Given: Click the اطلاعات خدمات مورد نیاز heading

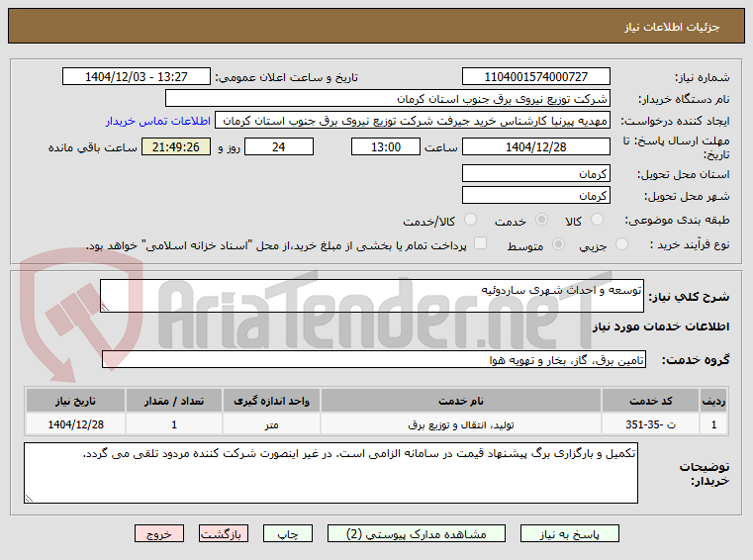Looking at the screenshot, I should [x=661, y=327].
